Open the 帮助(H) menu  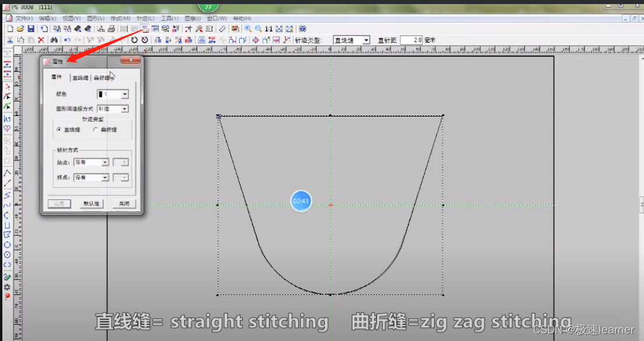pos(242,19)
